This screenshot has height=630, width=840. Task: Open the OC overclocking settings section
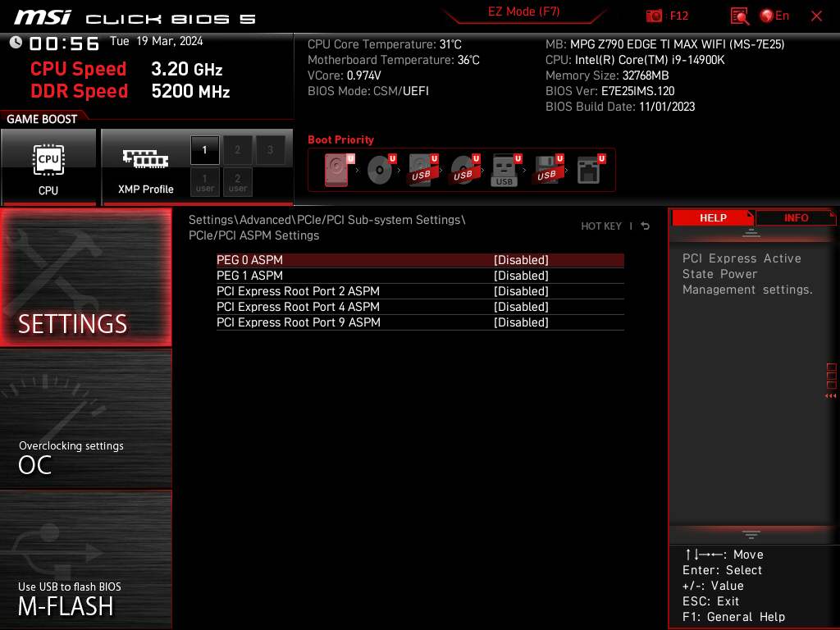point(85,418)
